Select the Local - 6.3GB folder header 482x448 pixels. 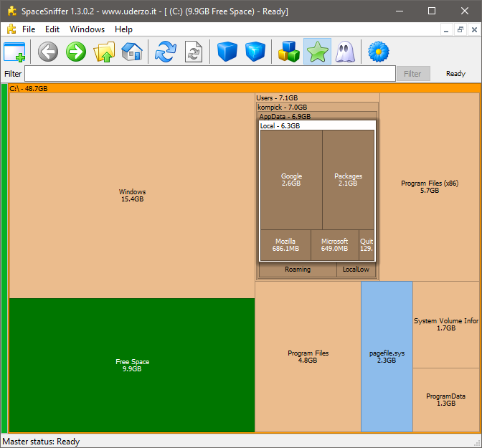317,125
